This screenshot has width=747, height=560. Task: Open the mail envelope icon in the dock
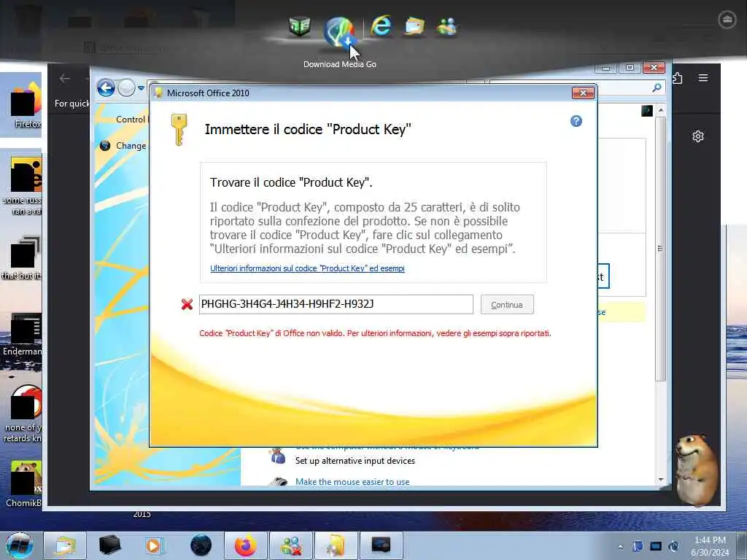tap(414, 26)
